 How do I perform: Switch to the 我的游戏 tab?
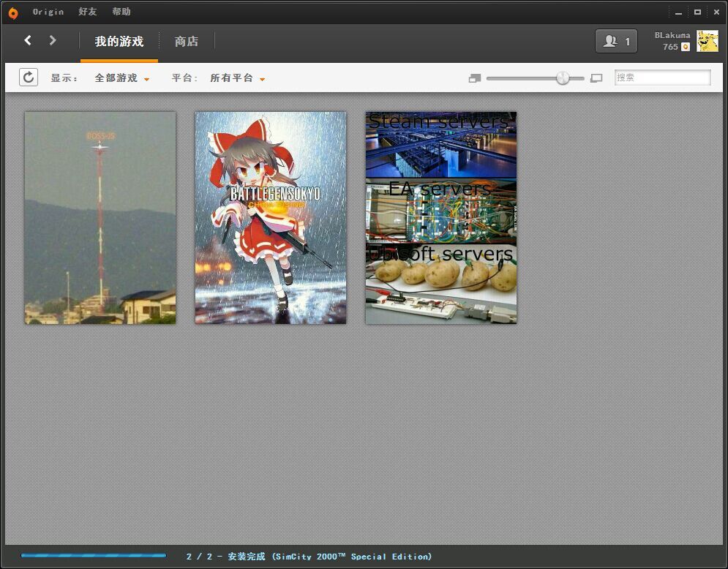(119, 41)
